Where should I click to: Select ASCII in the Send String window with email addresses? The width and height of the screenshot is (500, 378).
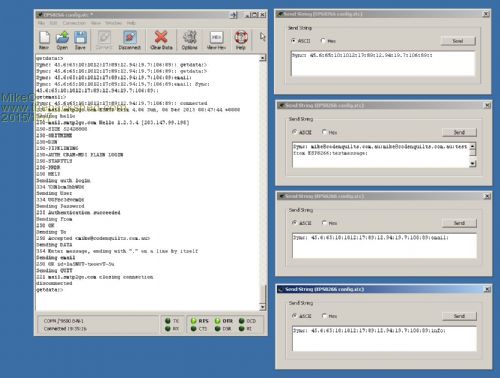click(x=294, y=132)
